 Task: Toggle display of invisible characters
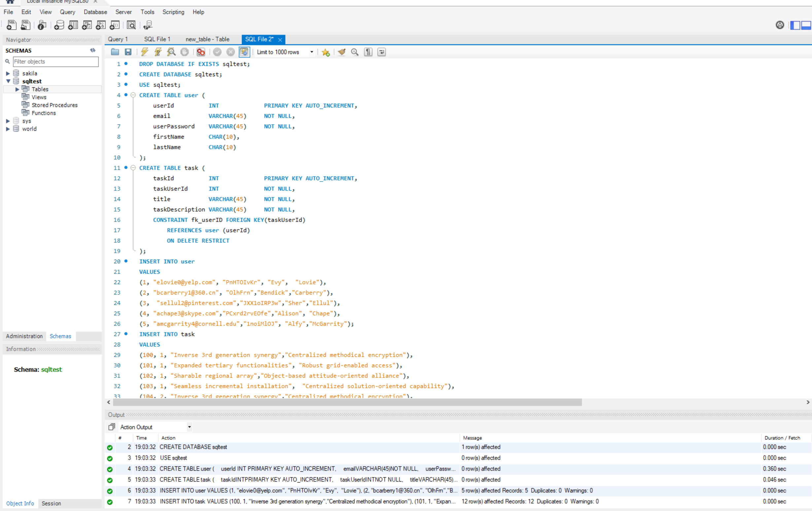(368, 52)
